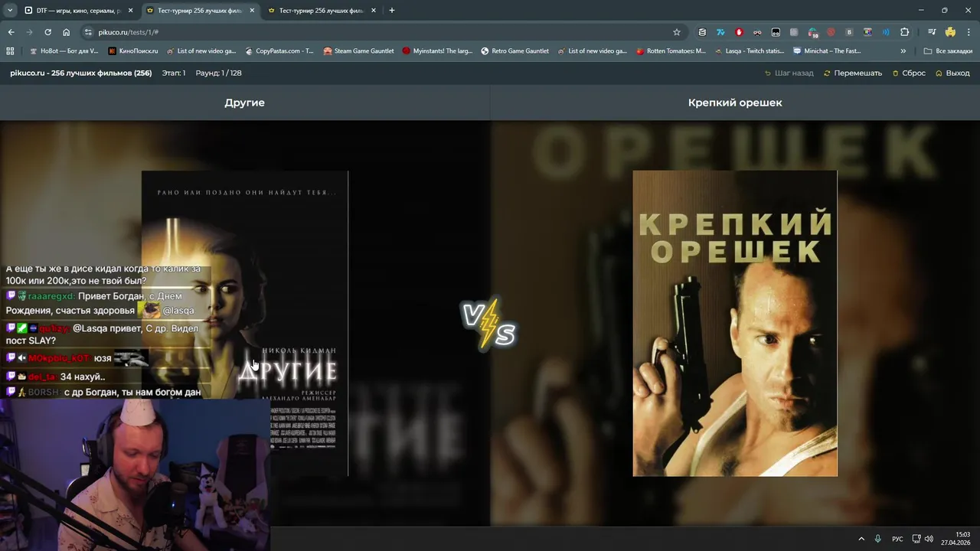Show hidden system tray icons
The height and width of the screenshot is (551, 980).
[x=861, y=539]
